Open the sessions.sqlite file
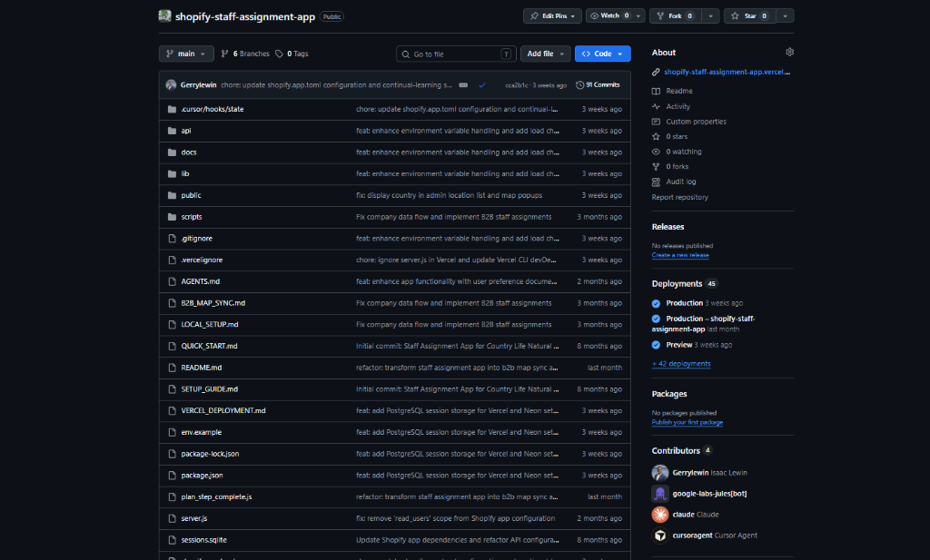930x560 pixels. click(x=204, y=540)
